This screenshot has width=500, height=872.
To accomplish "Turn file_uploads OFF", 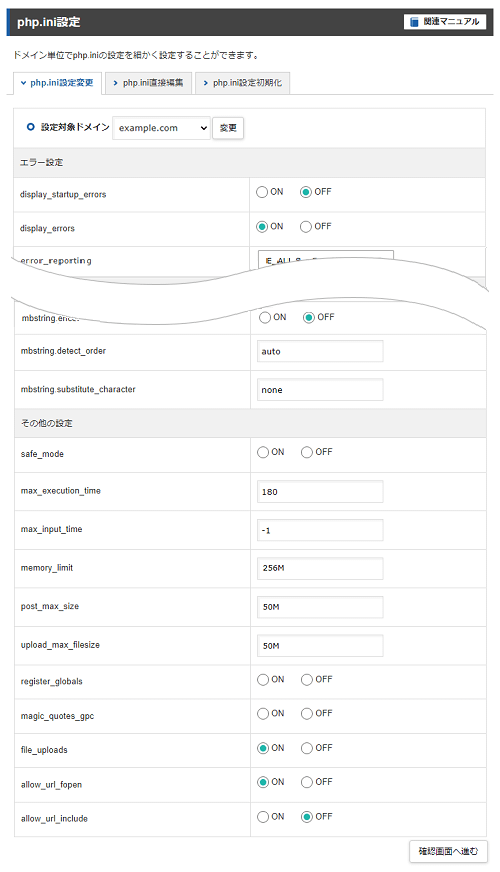I will click(307, 749).
